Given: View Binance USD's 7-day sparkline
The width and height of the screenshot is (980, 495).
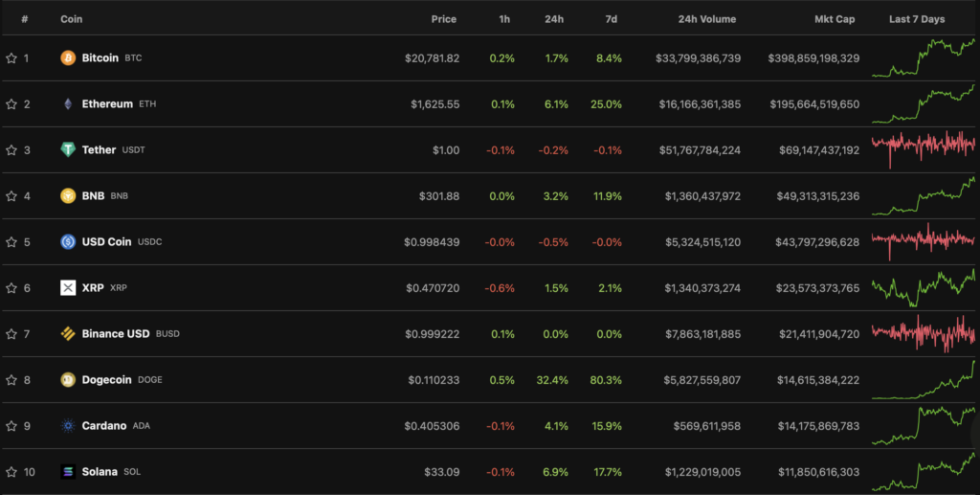Looking at the screenshot, I should [924, 333].
